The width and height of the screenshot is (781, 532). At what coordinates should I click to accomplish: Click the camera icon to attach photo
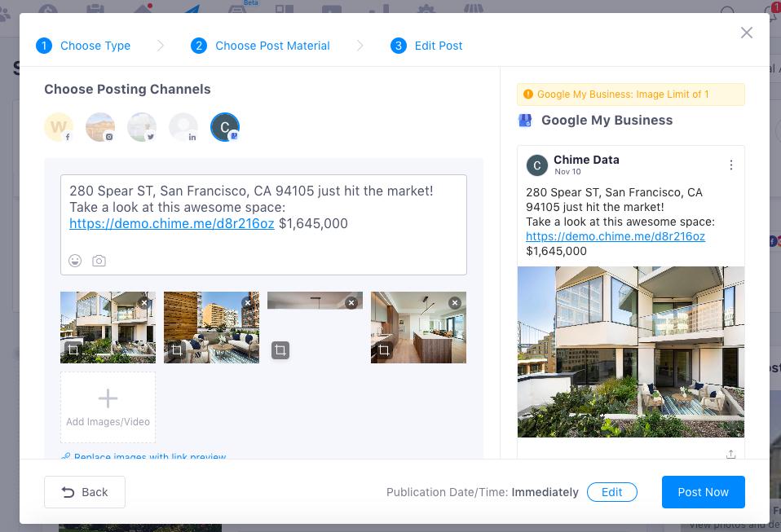[x=99, y=261]
